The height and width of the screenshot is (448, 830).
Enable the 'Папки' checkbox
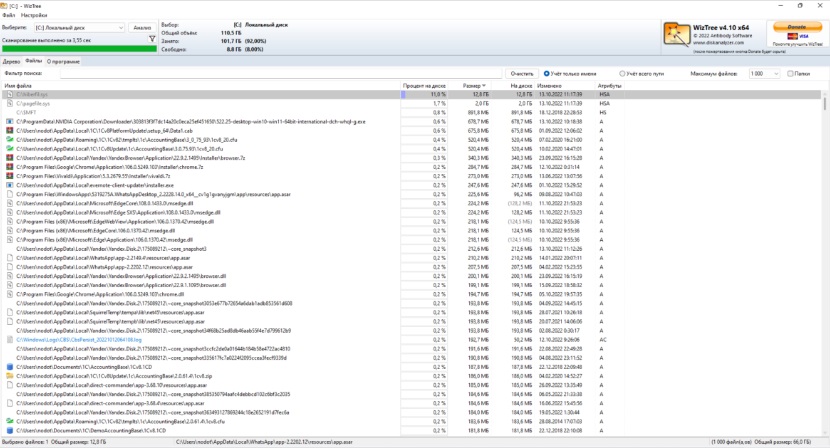790,74
